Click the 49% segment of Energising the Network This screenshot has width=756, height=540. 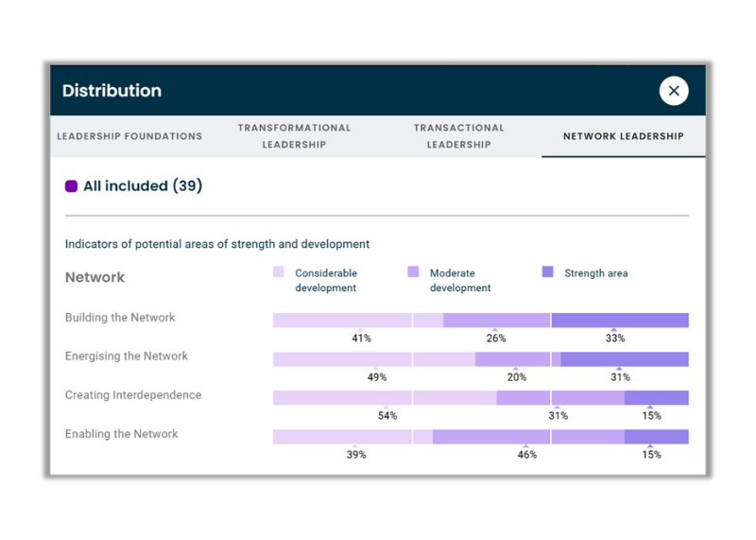click(373, 359)
